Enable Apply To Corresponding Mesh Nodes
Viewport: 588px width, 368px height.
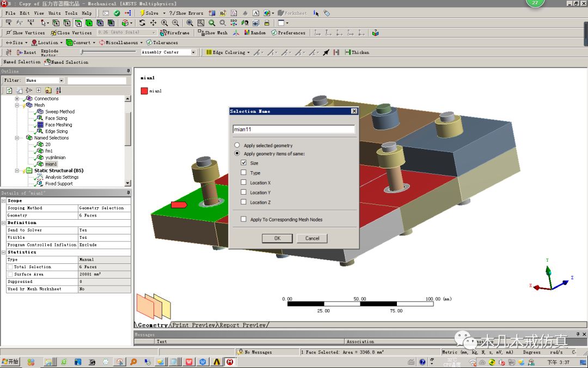pyautogui.click(x=243, y=218)
